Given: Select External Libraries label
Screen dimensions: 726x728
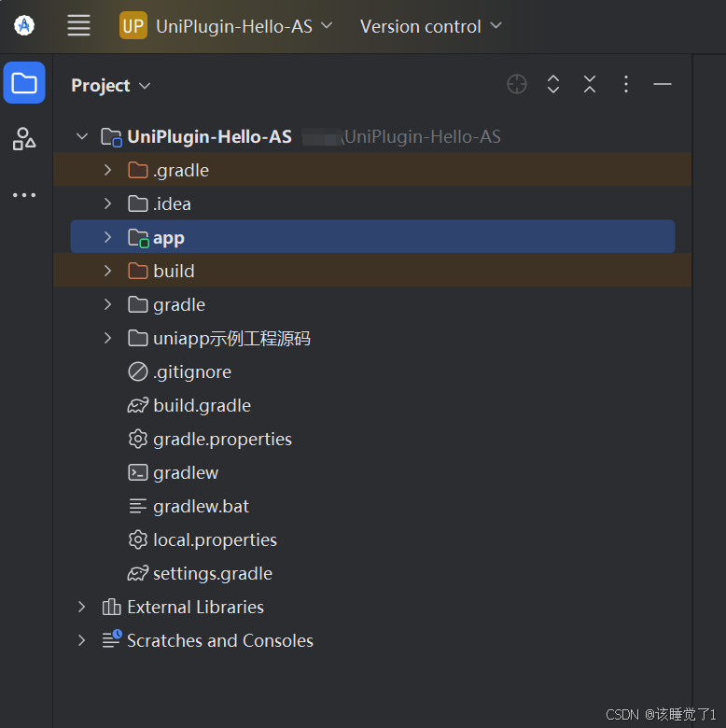Looking at the screenshot, I should (x=195, y=607).
